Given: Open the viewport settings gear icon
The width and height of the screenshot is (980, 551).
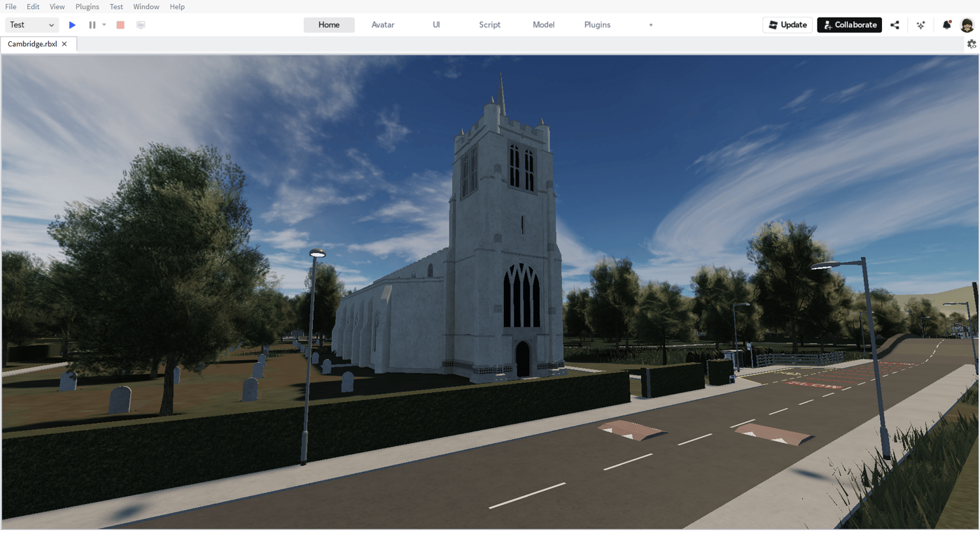Looking at the screenshot, I should click(x=972, y=44).
